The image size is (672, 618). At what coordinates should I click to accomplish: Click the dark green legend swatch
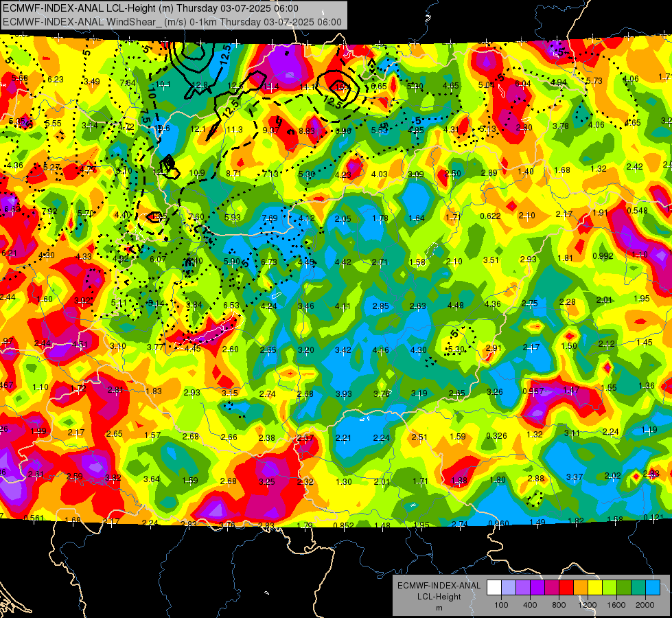tap(624, 588)
